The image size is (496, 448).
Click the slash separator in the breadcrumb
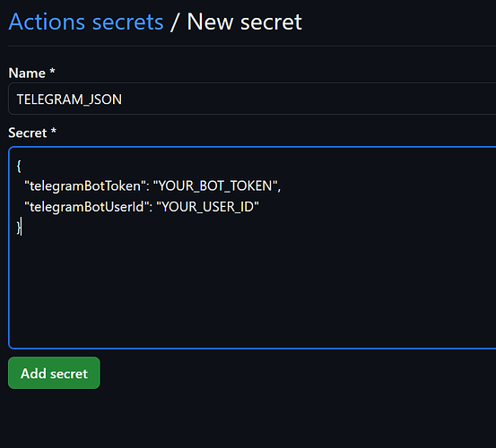coord(175,22)
